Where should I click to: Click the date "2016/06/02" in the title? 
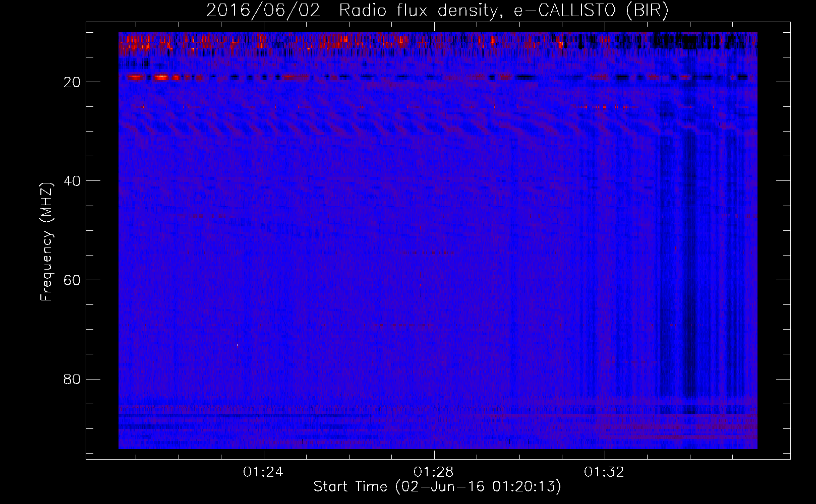point(263,11)
